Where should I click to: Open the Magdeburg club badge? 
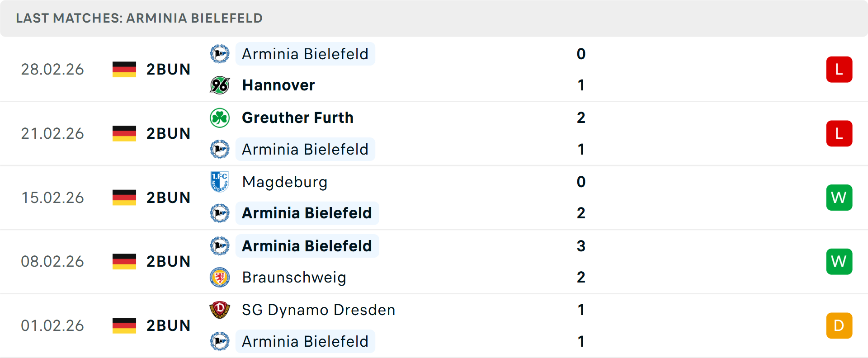pos(220,182)
